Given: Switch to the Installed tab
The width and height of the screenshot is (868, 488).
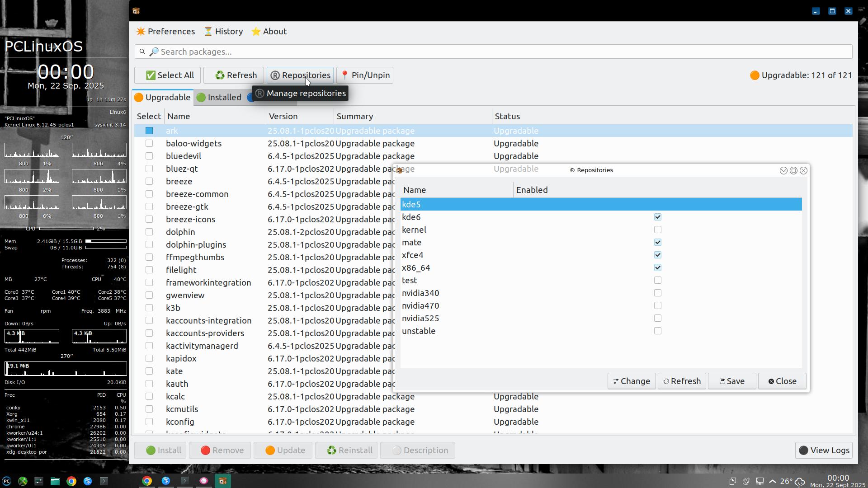Looking at the screenshot, I should pyautogui.click(x=219, y=98).
